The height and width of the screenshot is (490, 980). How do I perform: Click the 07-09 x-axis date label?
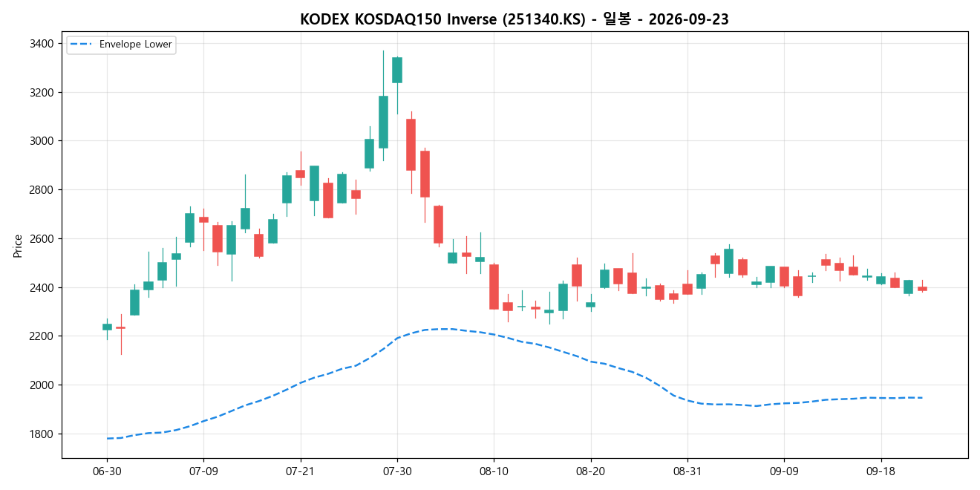point(203,471)
